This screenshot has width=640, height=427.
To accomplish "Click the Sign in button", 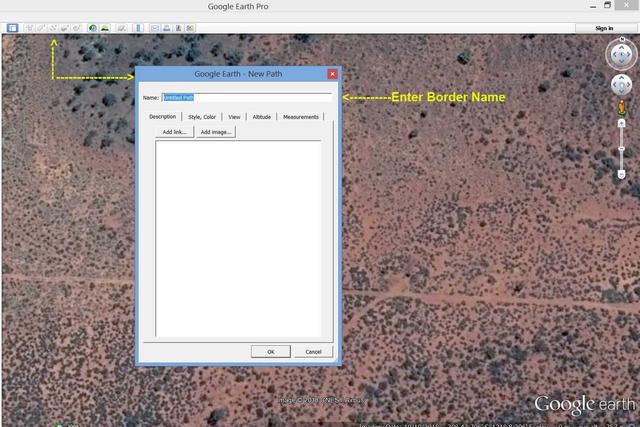I will 604,28.
